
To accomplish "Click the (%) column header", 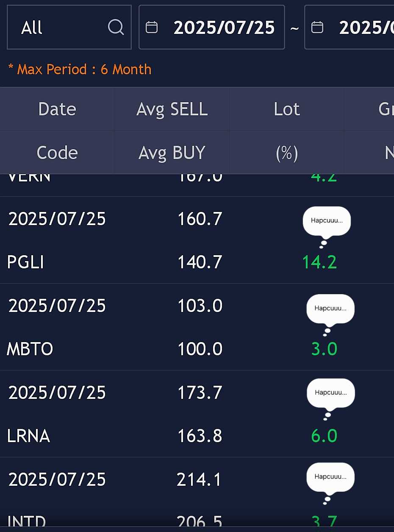I will coord(287,153).
